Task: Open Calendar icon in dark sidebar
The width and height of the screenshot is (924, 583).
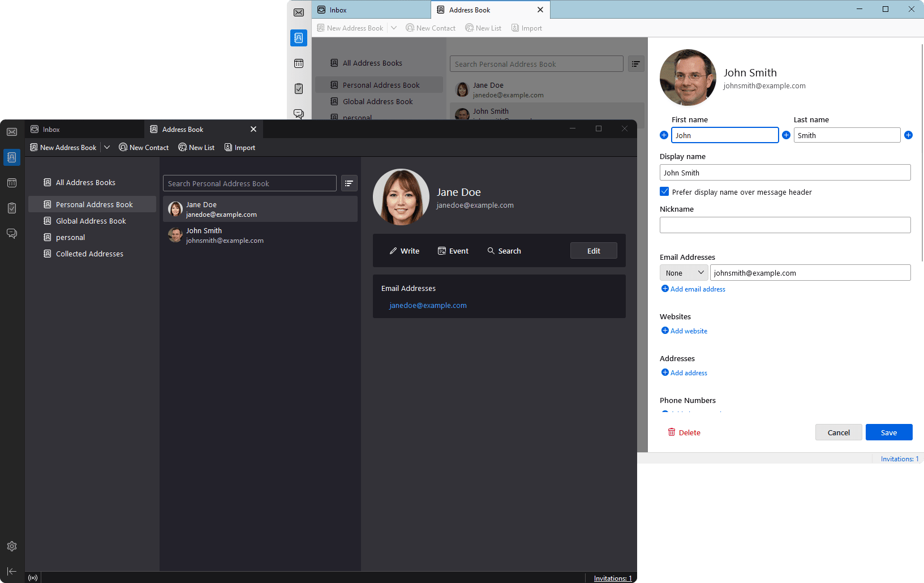Action: 12,183
